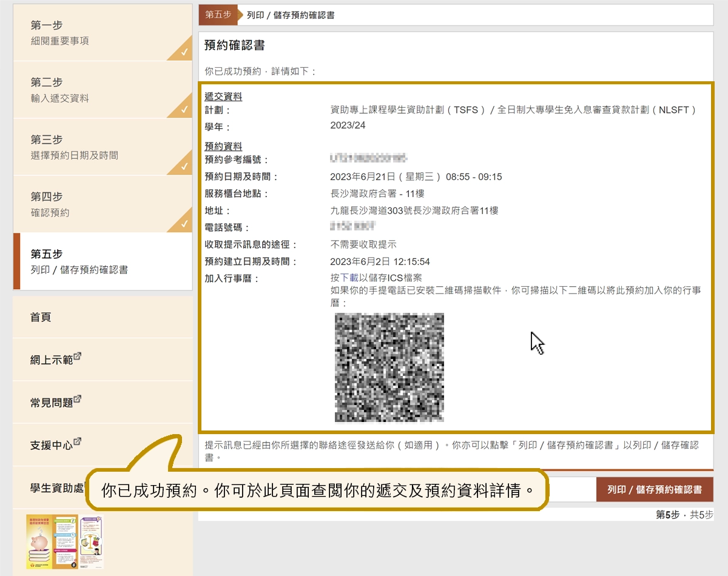Open step one 細閱重要事項 in sidebar
The height and width of the screenshot is (576, 728).
coord(103,33)
